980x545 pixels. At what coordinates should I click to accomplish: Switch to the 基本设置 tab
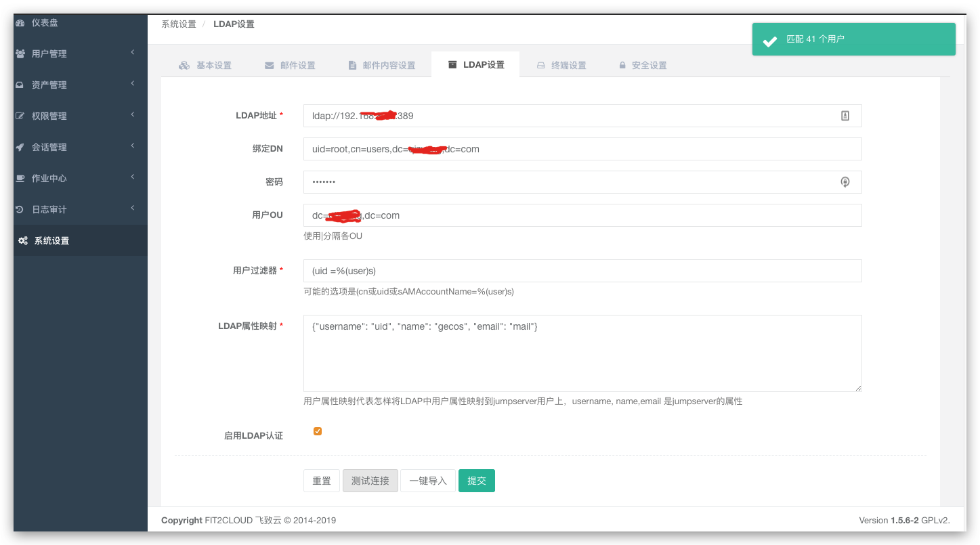(x=205, y=66)
